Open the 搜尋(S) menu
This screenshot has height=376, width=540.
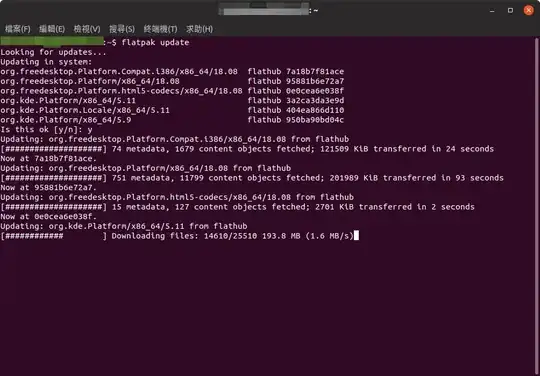(122, 29)
